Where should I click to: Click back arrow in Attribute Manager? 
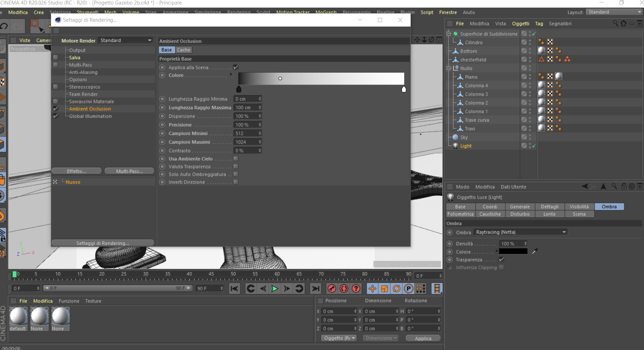point(585,186)
